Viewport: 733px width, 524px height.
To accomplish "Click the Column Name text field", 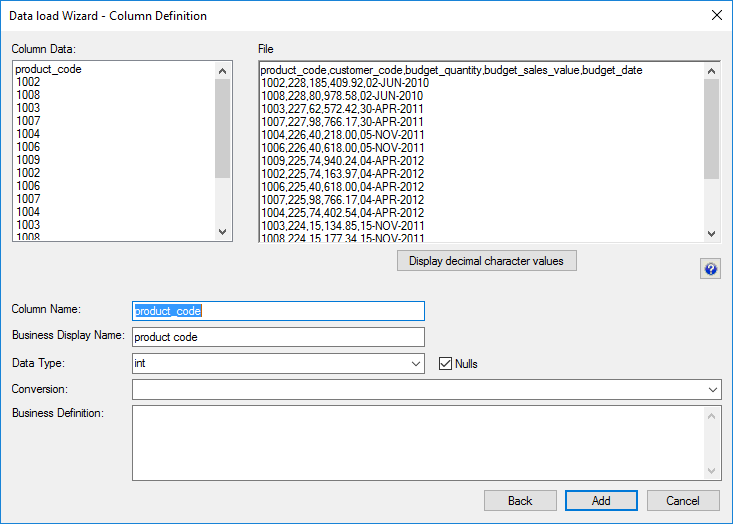I will 278,311.
